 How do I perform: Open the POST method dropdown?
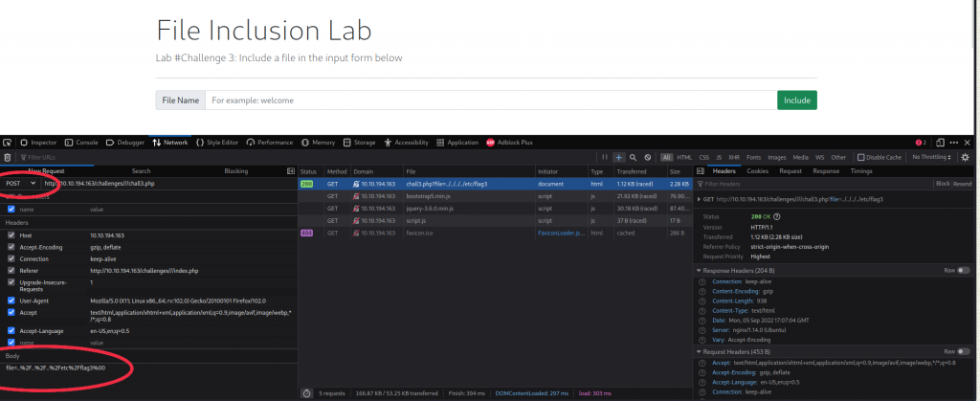tap(20, 183)
